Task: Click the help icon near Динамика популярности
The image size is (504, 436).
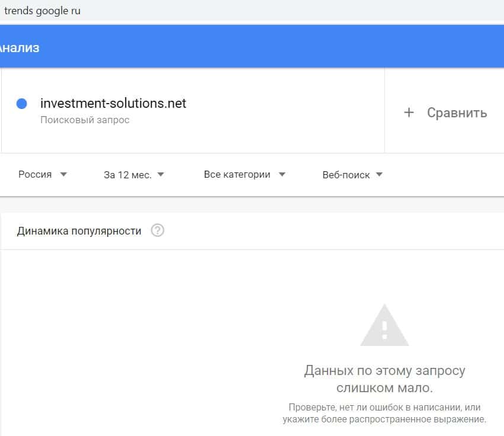Action: pyautogui.click(x=158, y=230)
